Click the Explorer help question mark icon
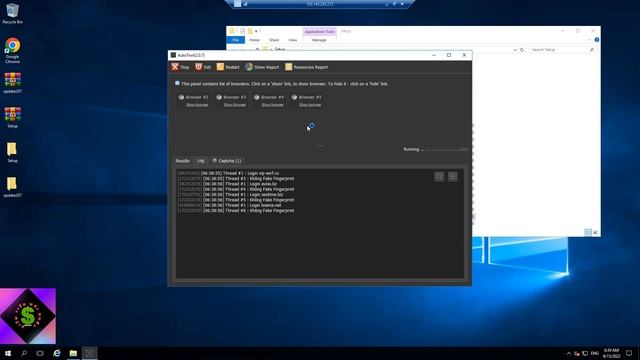The image size is (640, 360). (597, 40)
